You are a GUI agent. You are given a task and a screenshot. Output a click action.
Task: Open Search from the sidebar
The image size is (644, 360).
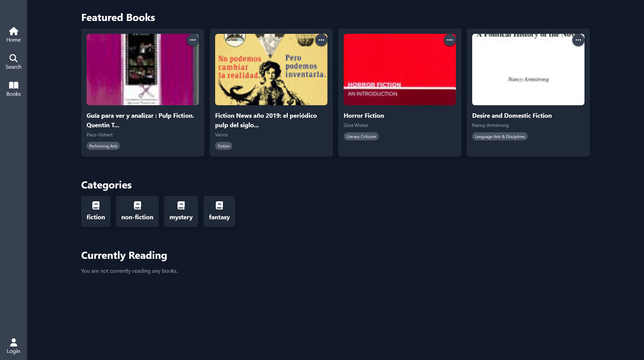point(14,62)
